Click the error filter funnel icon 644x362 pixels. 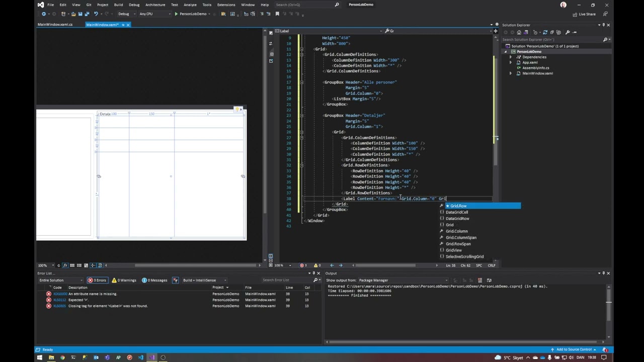[x=176, y=280]
